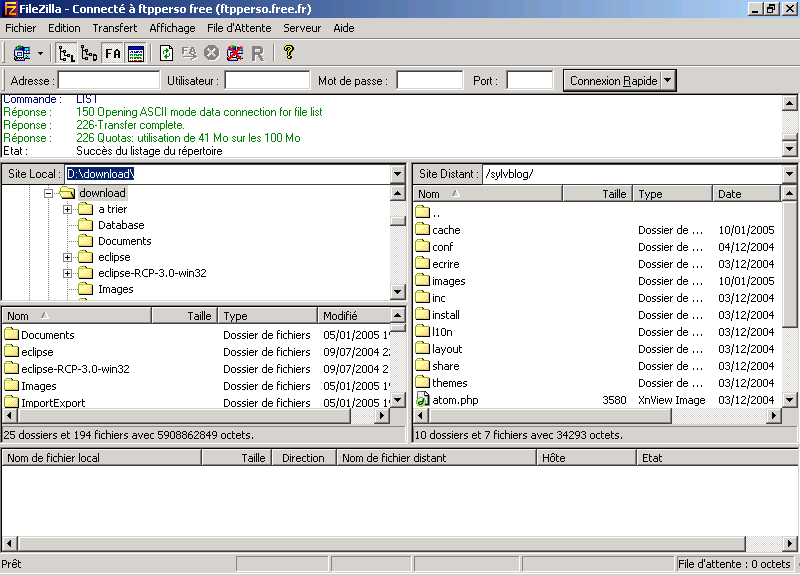Select the 'layout' folder name on remote site
The width and height of the screenshot is (800, 576).
click(447, 349)
